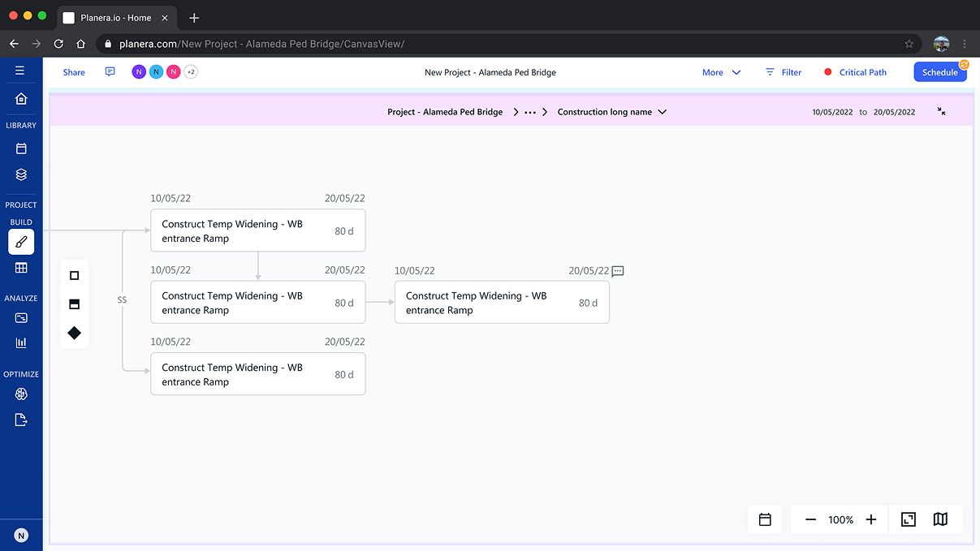Select the right-side activity card with comment icon

502,303
